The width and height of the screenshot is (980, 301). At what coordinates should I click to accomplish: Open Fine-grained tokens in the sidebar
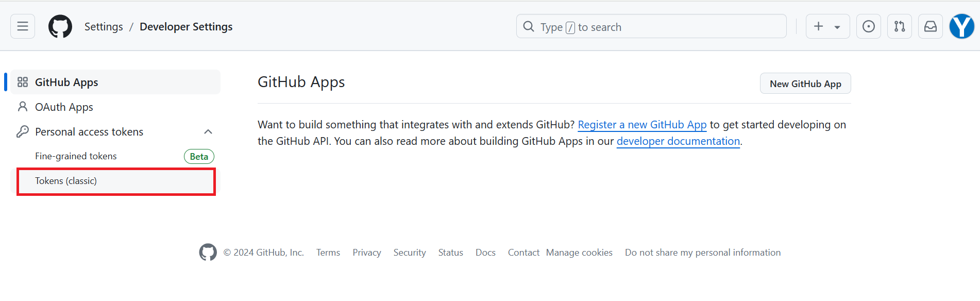76,156
